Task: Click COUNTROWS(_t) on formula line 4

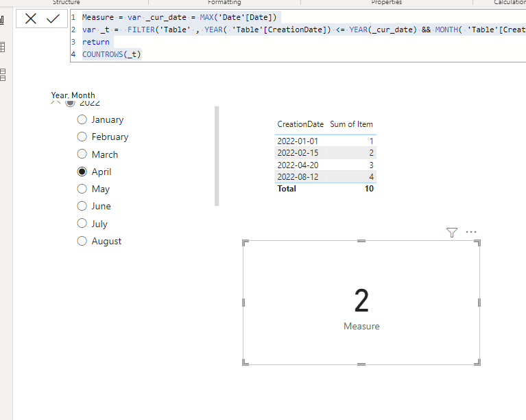Action: coord(111,54)
